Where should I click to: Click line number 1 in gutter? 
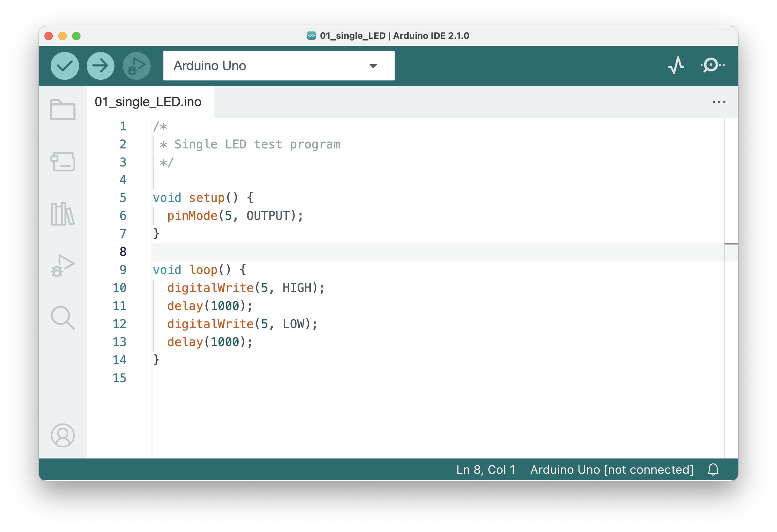[x=123, y=126]
